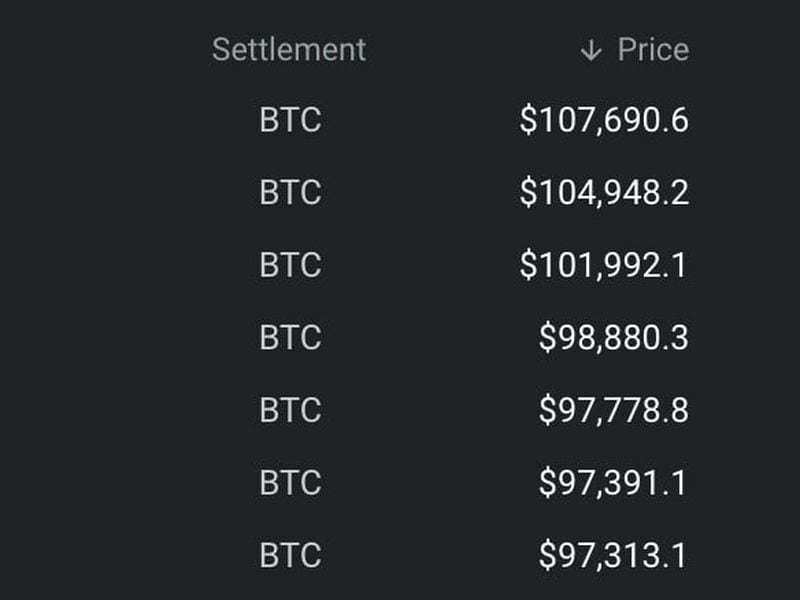Click the descending sort arrow beside Price
The width and height of the screenshot is (800, 600).
click(x=591, y=50)
